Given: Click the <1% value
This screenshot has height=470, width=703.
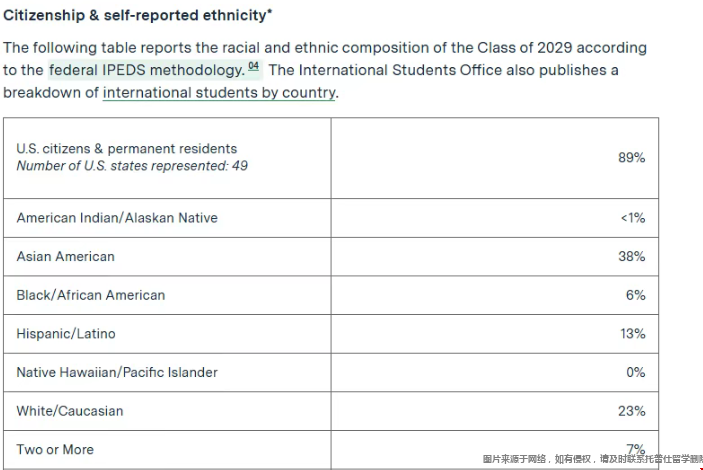Looking at the screenshot, I should (632, 218).
